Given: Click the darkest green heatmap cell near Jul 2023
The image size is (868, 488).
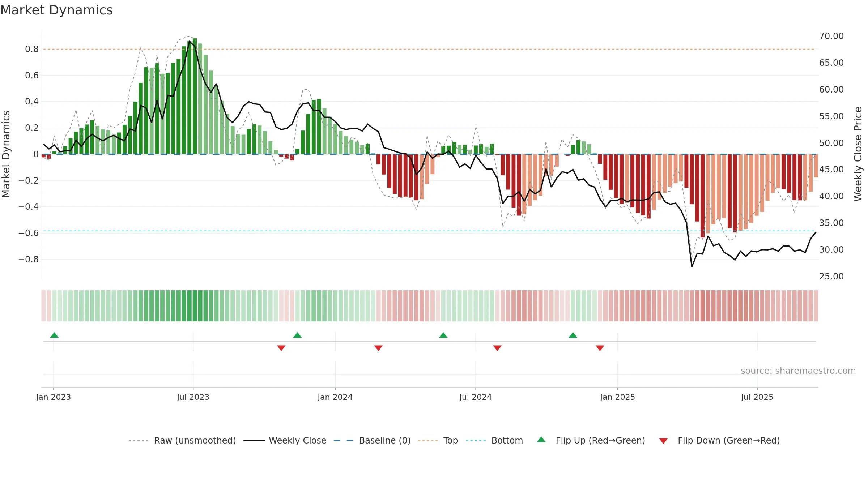Looking at the screenshot, I should [x=195, y=306].
